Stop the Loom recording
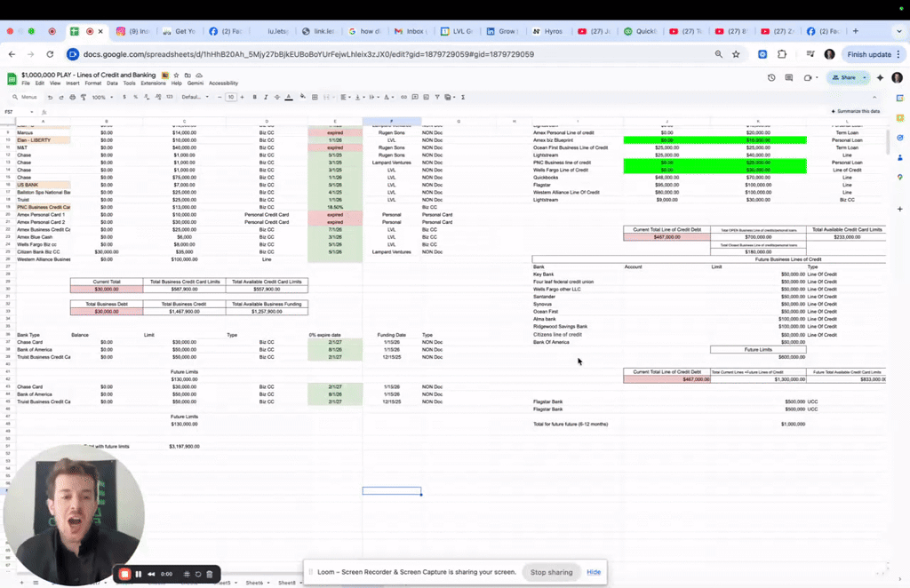The height and width of the screenshot is (588, 910). tap(124, 574)
